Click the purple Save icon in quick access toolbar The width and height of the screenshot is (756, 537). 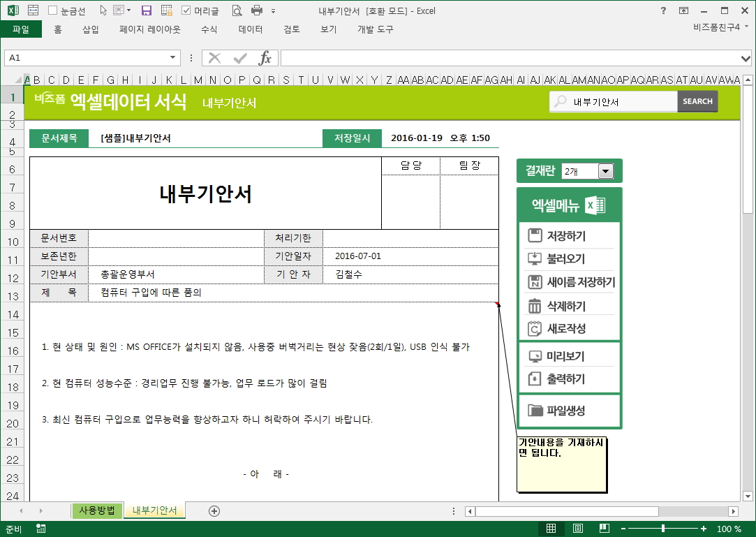pos(147,10)
